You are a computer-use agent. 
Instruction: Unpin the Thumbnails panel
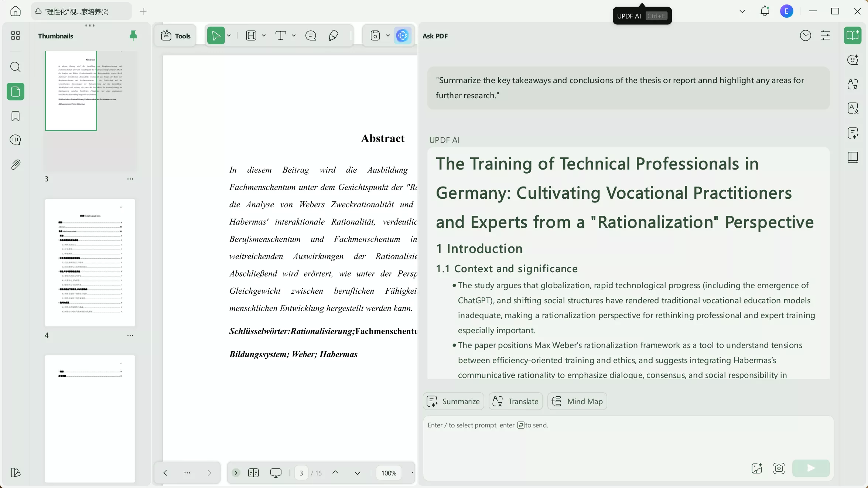click(x=133, y=35)
